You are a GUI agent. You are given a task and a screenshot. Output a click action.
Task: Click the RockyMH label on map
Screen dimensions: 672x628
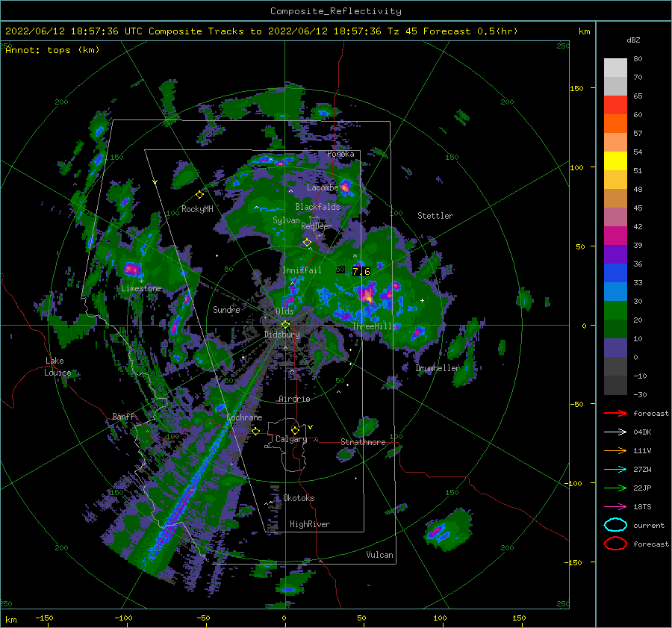click(x=197, y=209)
